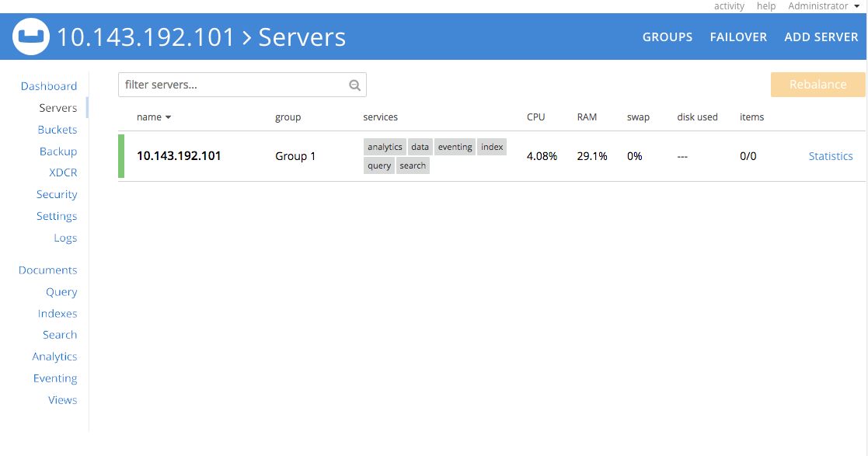868x456 pixels.
Task: Toggle the name column sort order
Action: point(152,117)
